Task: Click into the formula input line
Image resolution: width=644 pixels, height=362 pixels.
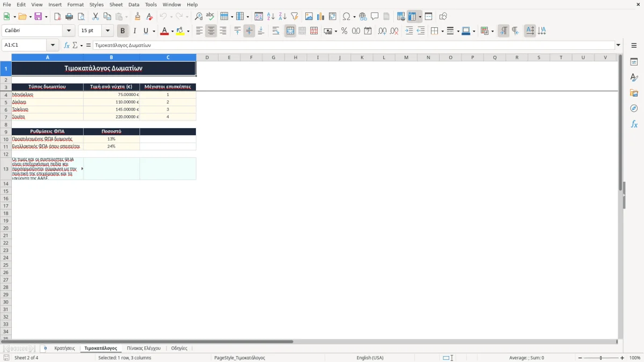Action: point(353,45)
